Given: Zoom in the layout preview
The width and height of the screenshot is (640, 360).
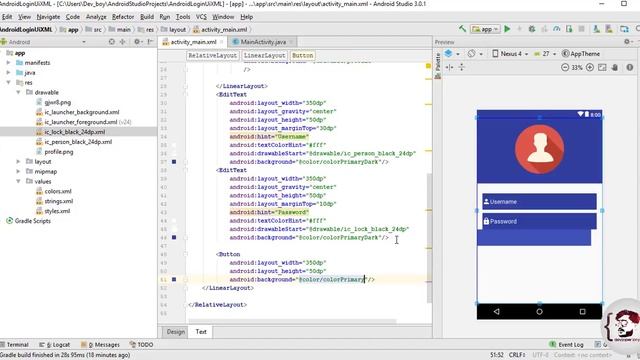Looking at the screenshot, I should tap(589, 67).
